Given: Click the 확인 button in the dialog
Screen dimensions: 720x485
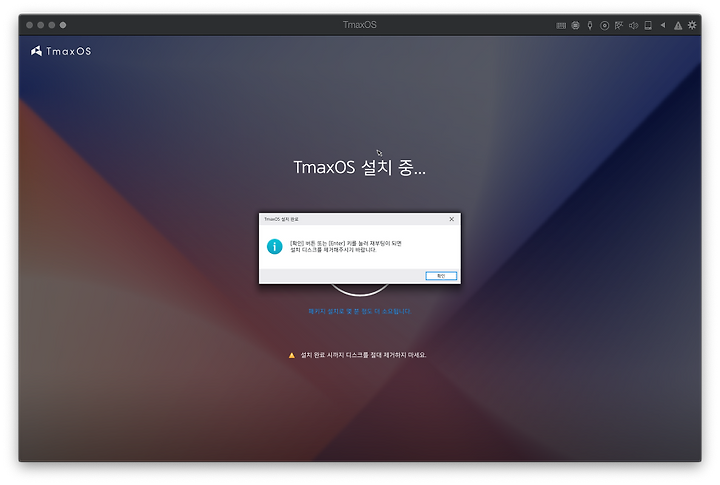Looking at the screenshot, I should coord(441,276).
